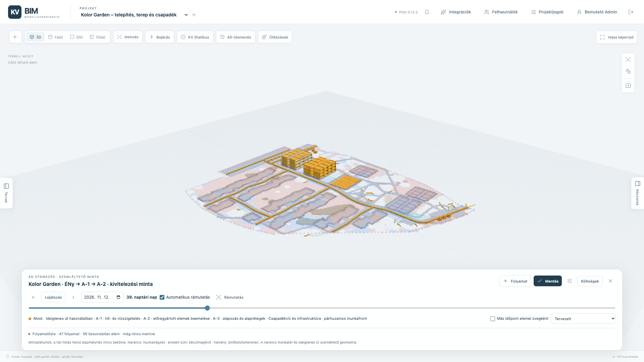
Task: Click the frame selection icon in the right toolbar
Action: pyautogui.click(x=628, y=60)
